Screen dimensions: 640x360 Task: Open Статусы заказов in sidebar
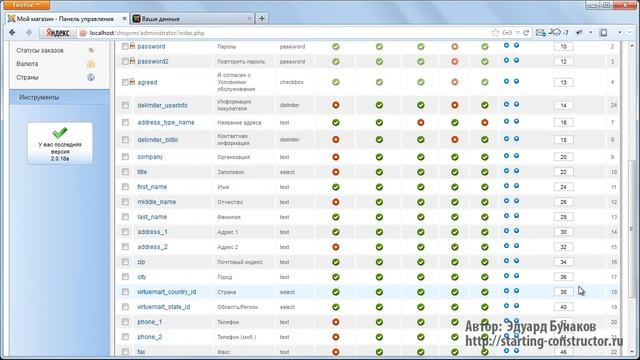(40, 51)
